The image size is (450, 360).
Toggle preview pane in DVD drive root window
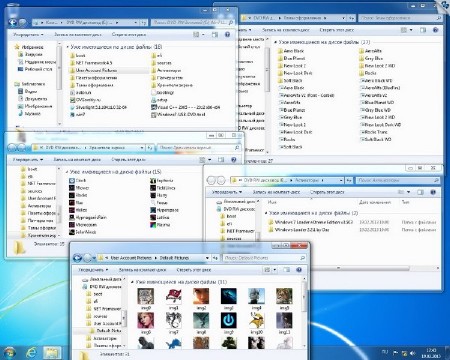tap(215, 34)
